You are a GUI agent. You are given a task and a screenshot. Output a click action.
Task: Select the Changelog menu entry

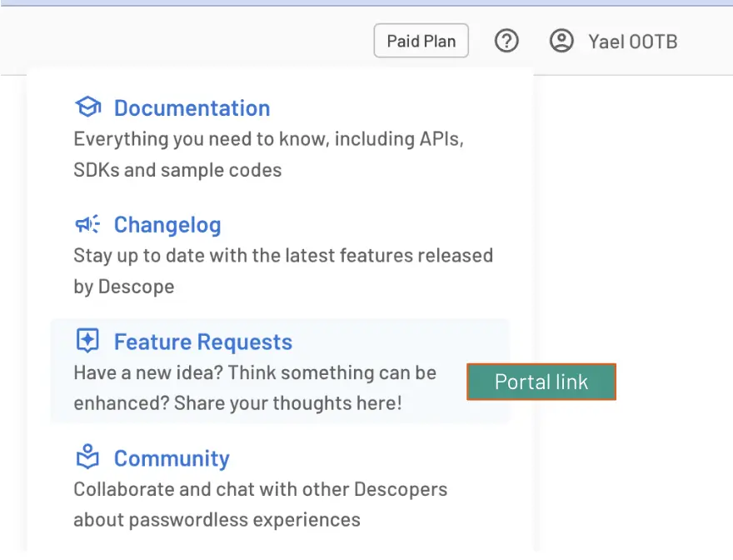(x=167, y=224)
